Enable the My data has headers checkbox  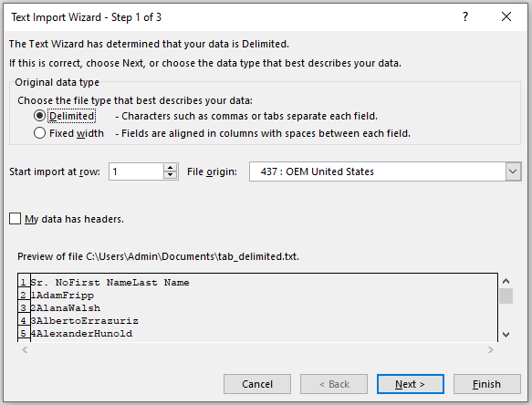click(15, 219)
